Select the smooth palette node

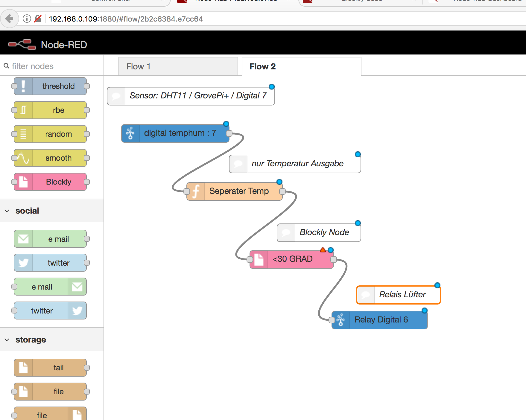50,158
